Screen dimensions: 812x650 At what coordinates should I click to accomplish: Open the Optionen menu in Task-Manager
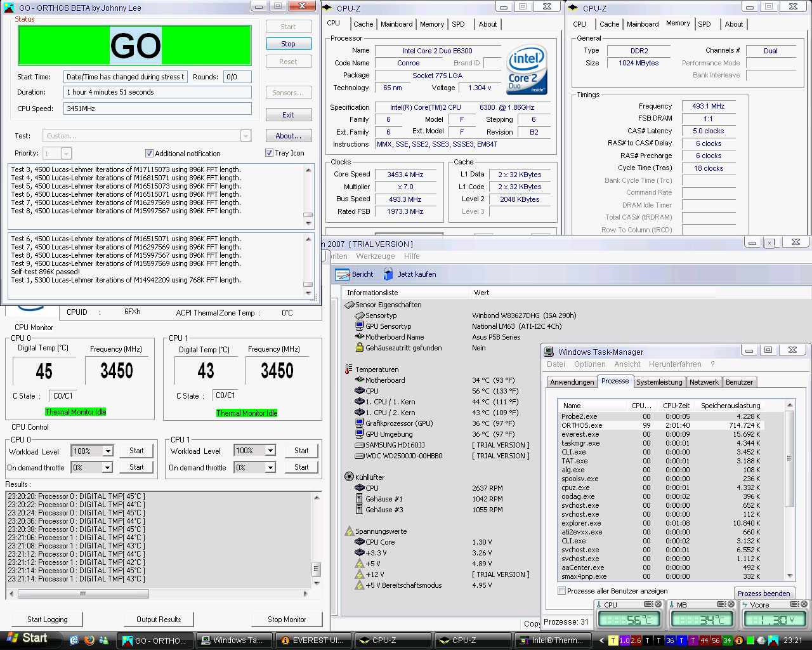[x=590, y=364]
